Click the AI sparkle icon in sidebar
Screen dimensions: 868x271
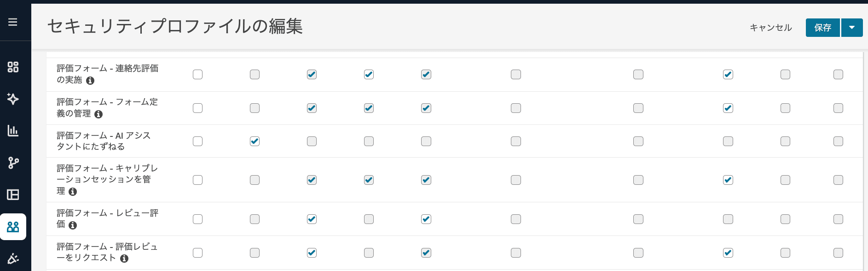(x=13, y=99)
